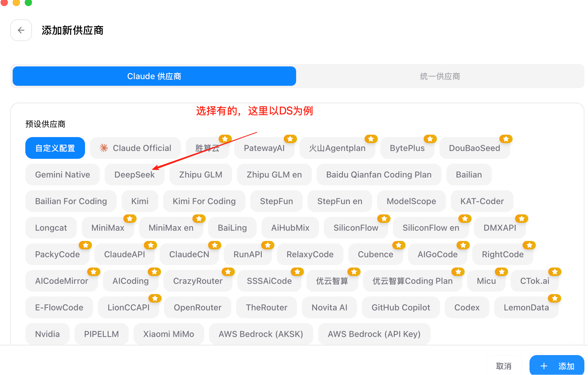Pick the Micu provider preset
Image resolution: width=588 pixels, height=375 pixels.
486,281
